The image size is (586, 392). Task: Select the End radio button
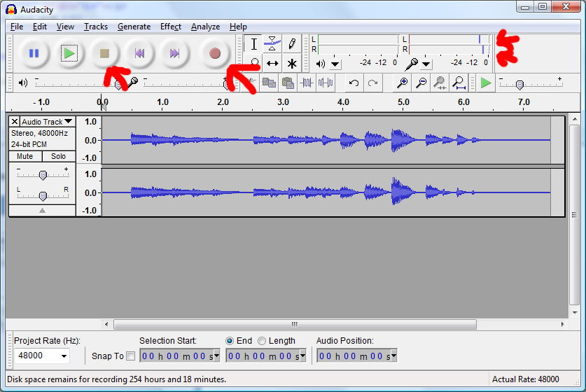click(230, 341)
